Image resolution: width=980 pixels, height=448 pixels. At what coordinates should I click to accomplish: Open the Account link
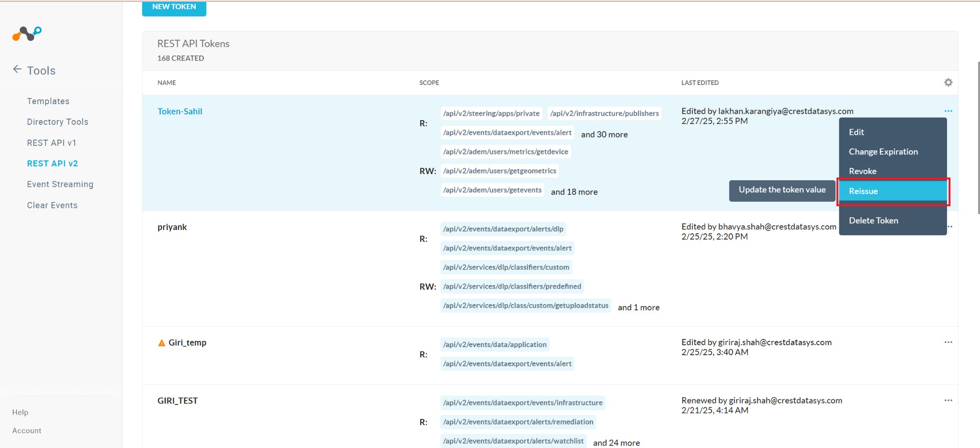[x=27, y=430]
